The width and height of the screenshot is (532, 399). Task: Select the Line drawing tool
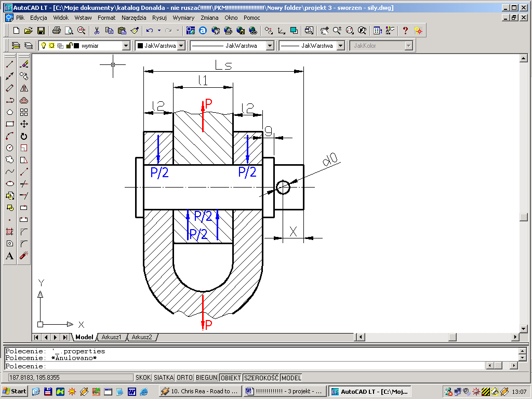click(x=9, y=64)
